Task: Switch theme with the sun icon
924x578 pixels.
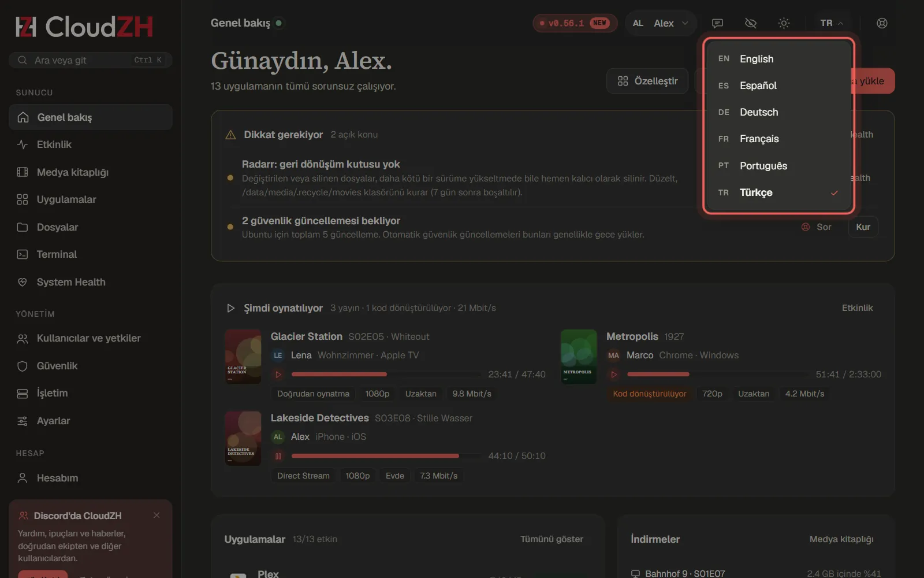Action: 784,23
